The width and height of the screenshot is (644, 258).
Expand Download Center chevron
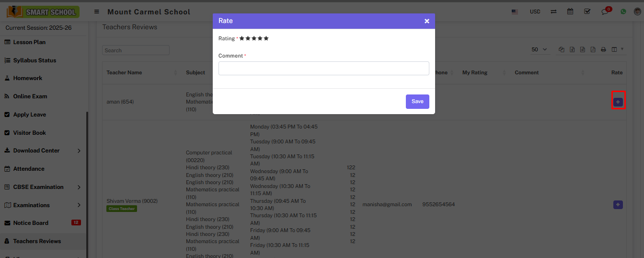point(79,151)
